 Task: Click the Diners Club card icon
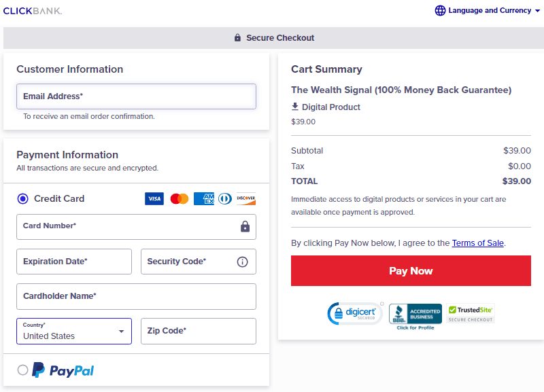tap(224, 198)
